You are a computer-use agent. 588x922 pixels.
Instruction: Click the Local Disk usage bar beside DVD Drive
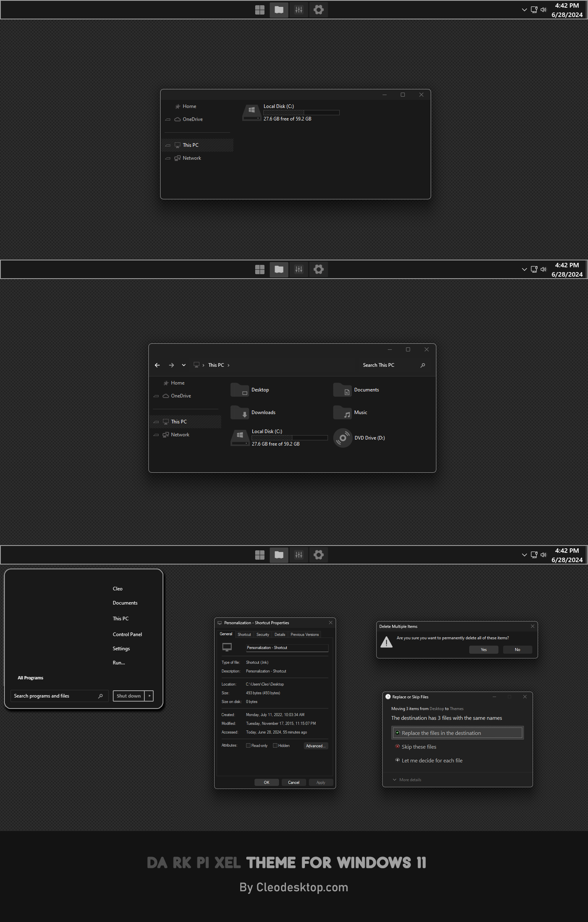coord(290,438)
